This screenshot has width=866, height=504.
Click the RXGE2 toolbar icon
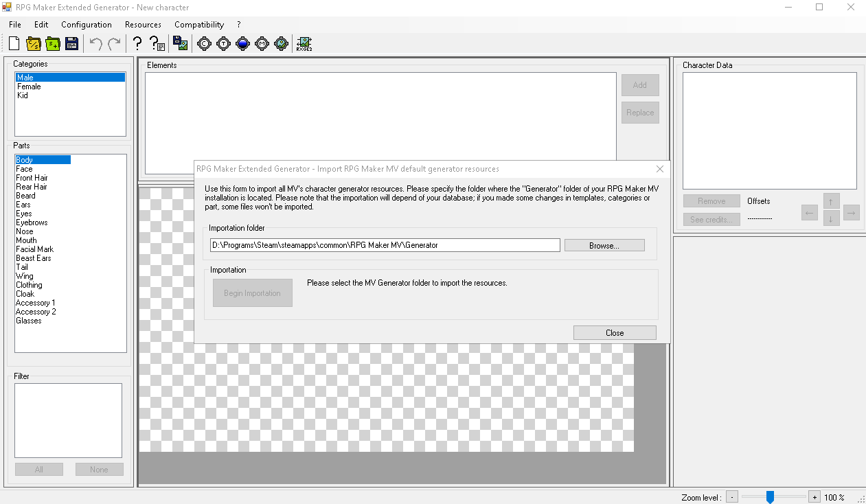coord(304,44)
